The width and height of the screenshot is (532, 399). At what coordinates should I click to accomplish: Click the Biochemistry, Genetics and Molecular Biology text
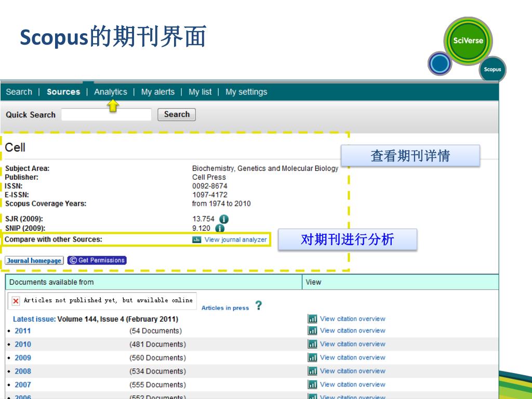[x=265, y=169]
